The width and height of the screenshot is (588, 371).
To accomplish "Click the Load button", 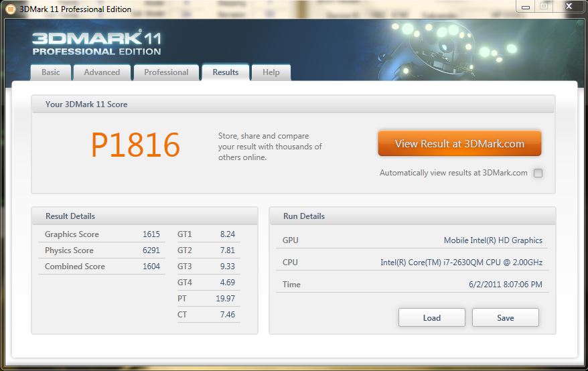I will 432,317.
